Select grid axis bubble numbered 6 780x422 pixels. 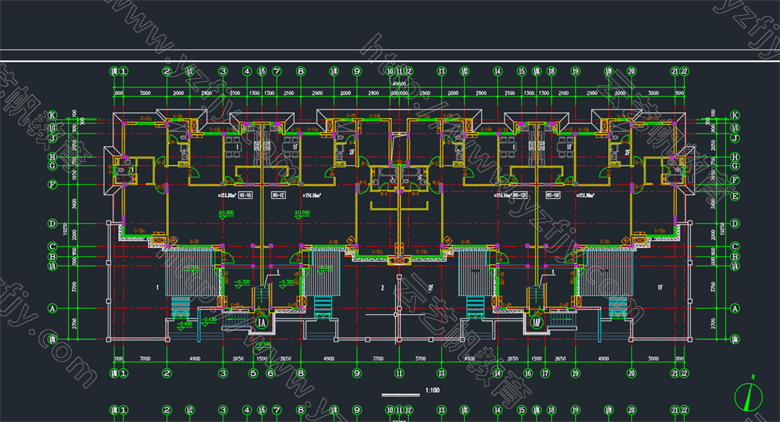tap(270, 373)
